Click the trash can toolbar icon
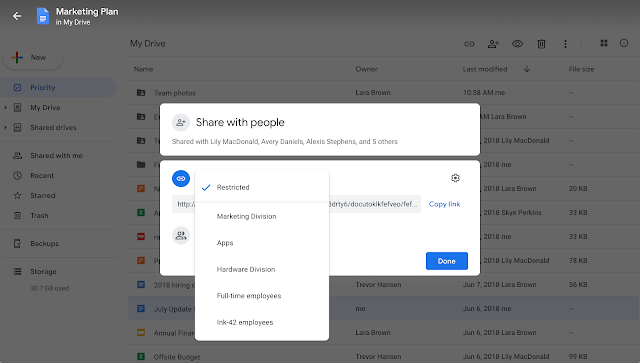This screenshot has height=363, width=640. coord(541,44)
